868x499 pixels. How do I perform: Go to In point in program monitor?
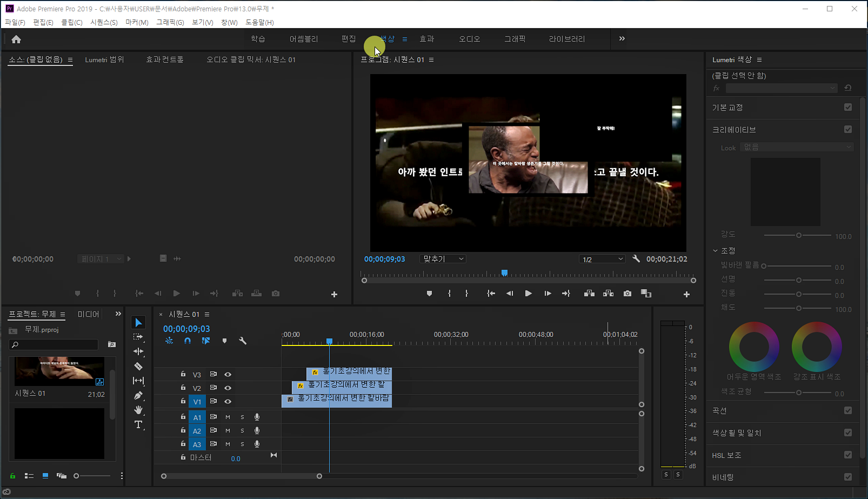[491, 294]
